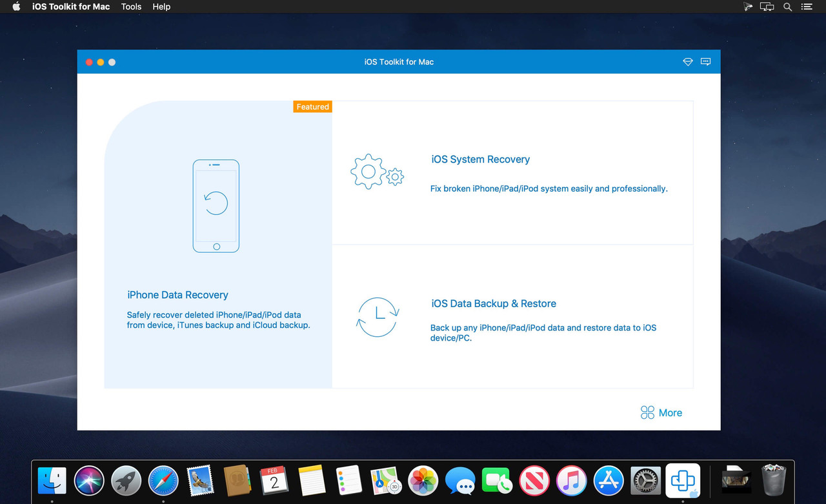Open screen mirroring icon in menu bar
Viewport: 826px width, 504px height.
click(767, 6)
